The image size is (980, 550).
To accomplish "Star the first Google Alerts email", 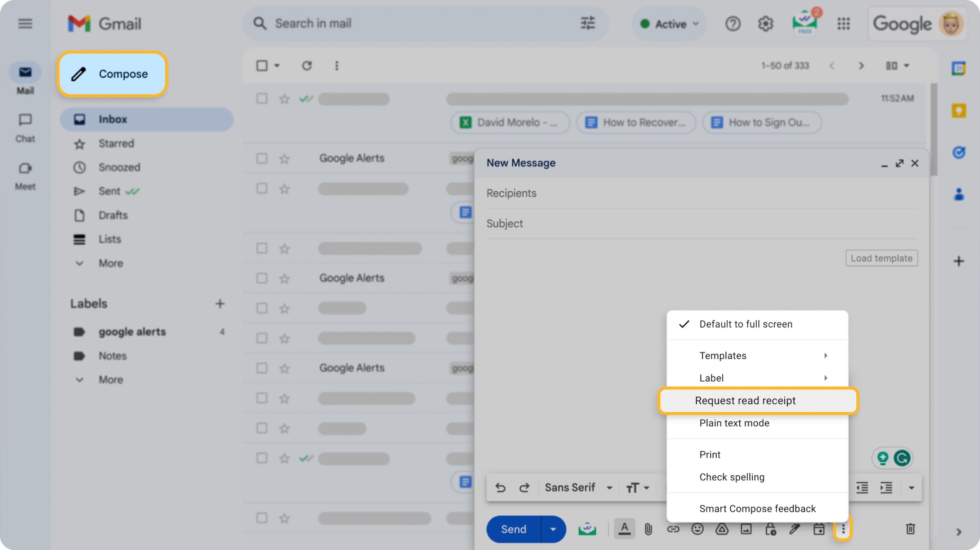I will point(284,158).
